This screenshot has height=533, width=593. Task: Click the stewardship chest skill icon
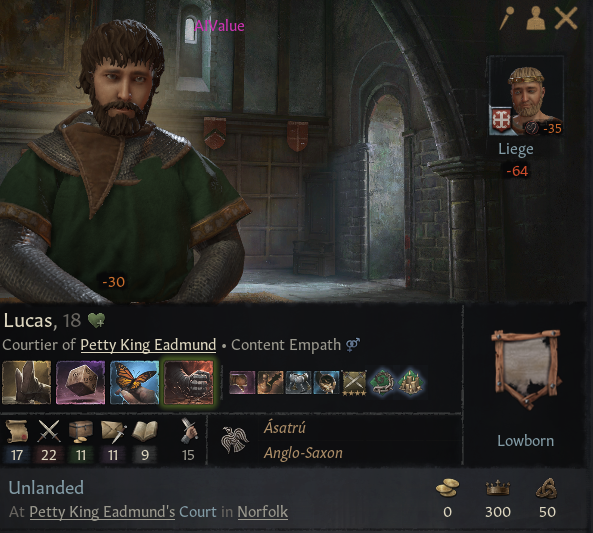pyautogui.click(x=81, y=431)
